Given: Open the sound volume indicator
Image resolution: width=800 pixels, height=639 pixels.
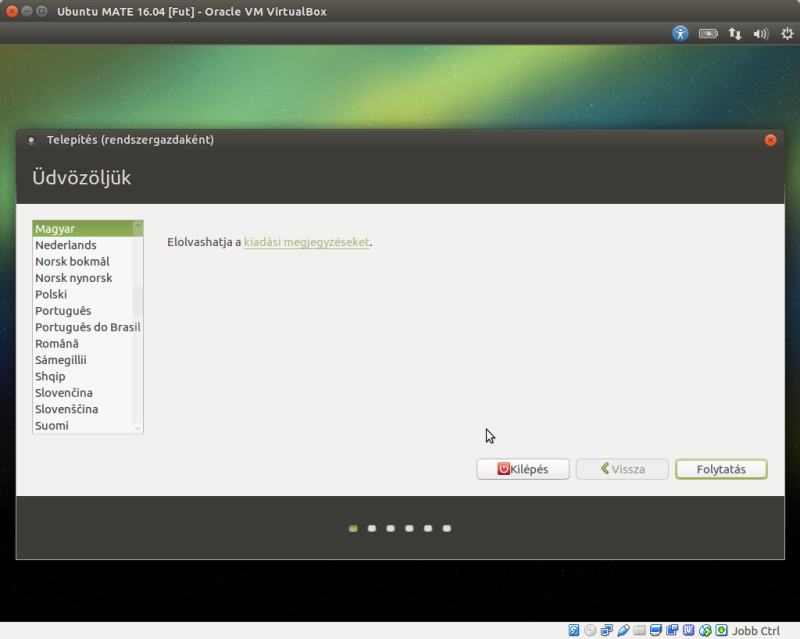Looking at the screenshot, I should coord(761,34).
